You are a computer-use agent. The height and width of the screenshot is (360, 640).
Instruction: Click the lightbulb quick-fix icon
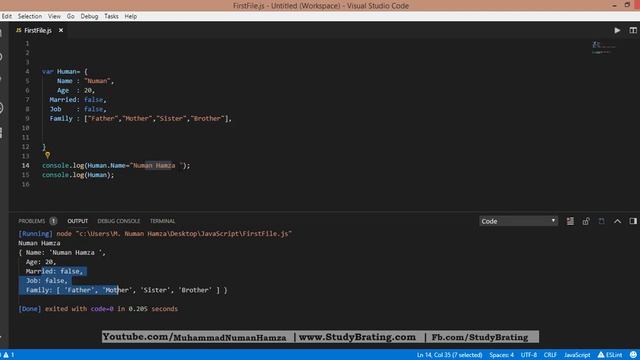point(47,155)
